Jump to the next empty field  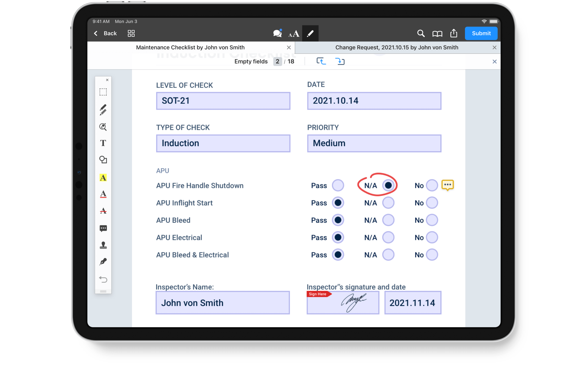tap(340, 61)
